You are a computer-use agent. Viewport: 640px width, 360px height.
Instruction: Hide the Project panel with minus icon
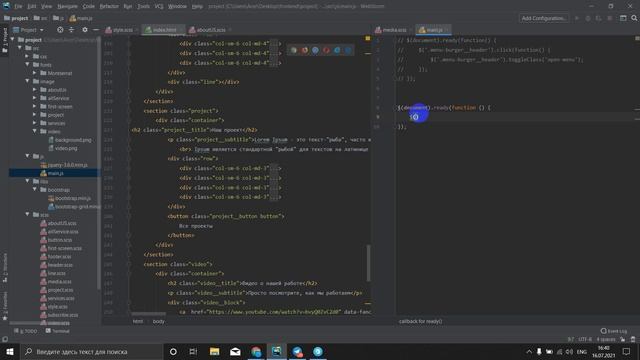(96, 30)
